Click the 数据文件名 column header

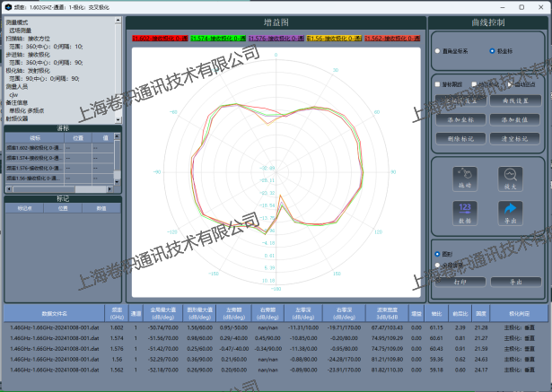pos(54,315)
